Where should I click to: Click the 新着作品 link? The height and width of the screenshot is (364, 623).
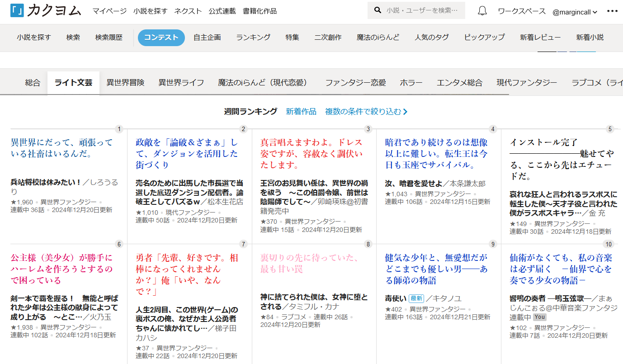click(301, 112)
